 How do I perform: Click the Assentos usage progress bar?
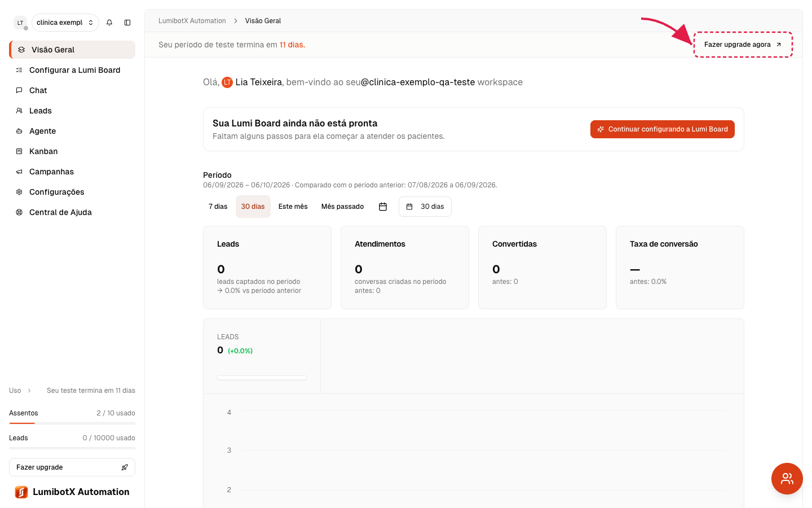[x=72, y=423]
